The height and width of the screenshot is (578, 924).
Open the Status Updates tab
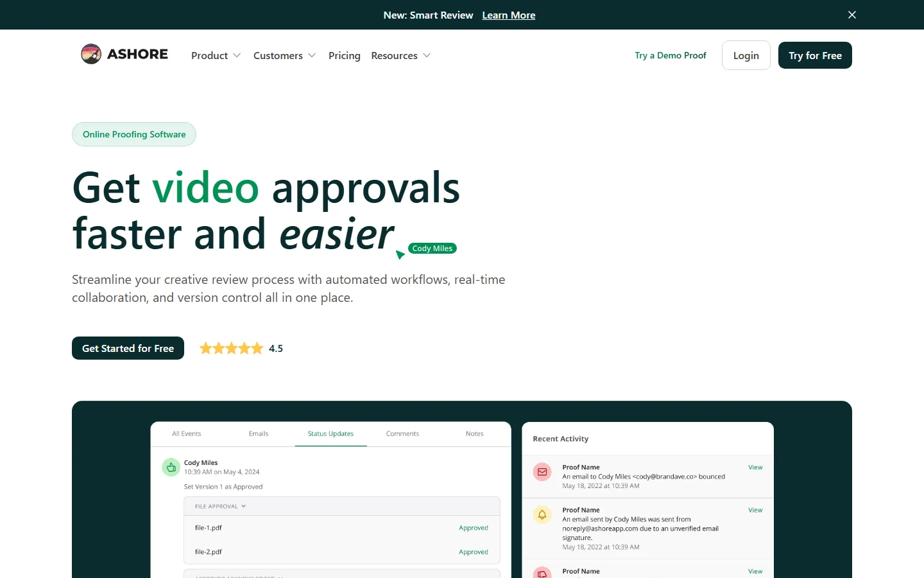[x=330, y=433]
